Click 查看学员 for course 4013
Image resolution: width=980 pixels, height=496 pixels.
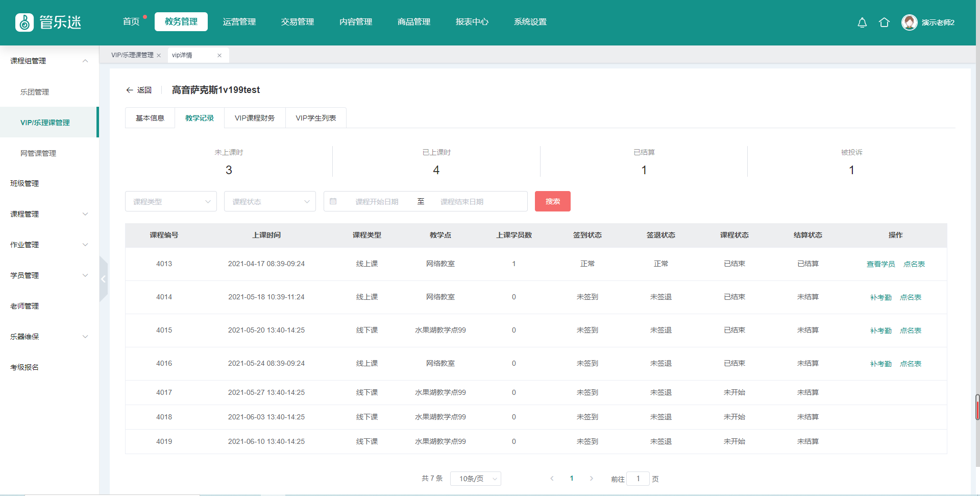(x=880, y=264)
